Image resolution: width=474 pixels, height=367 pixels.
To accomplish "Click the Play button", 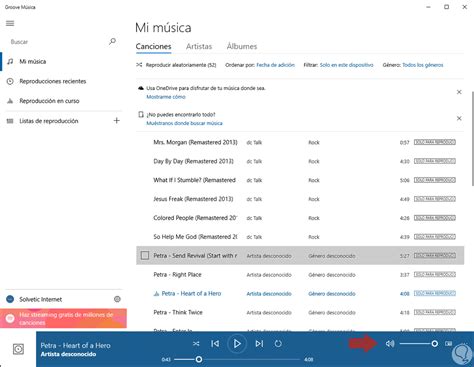I will click(x=237, y=343).
